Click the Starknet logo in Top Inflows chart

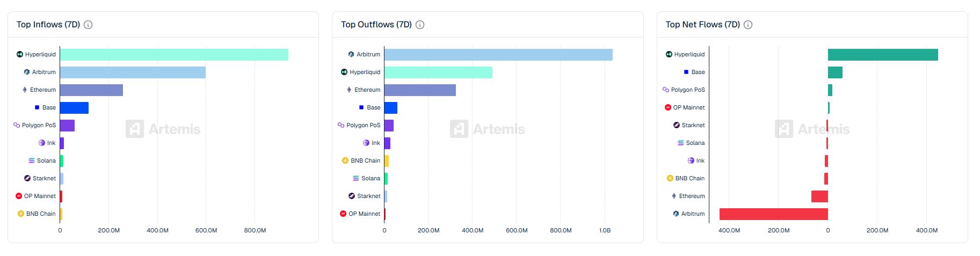(27, 178)
